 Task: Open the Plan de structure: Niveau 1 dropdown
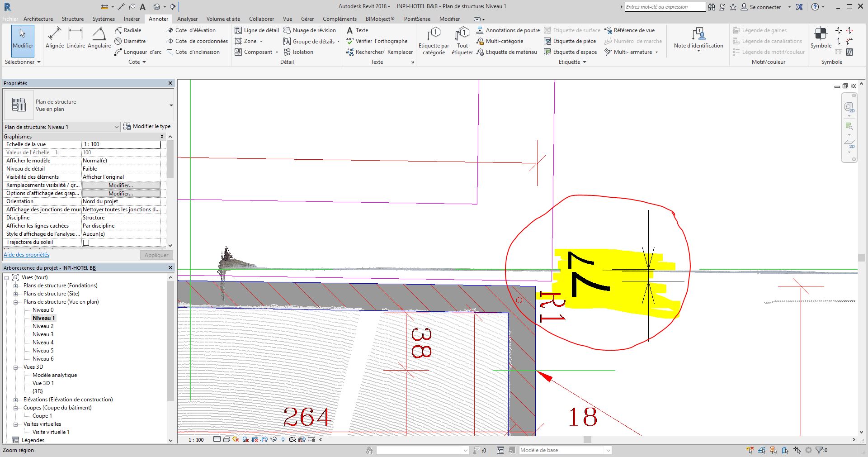click(x=61, y=127)
